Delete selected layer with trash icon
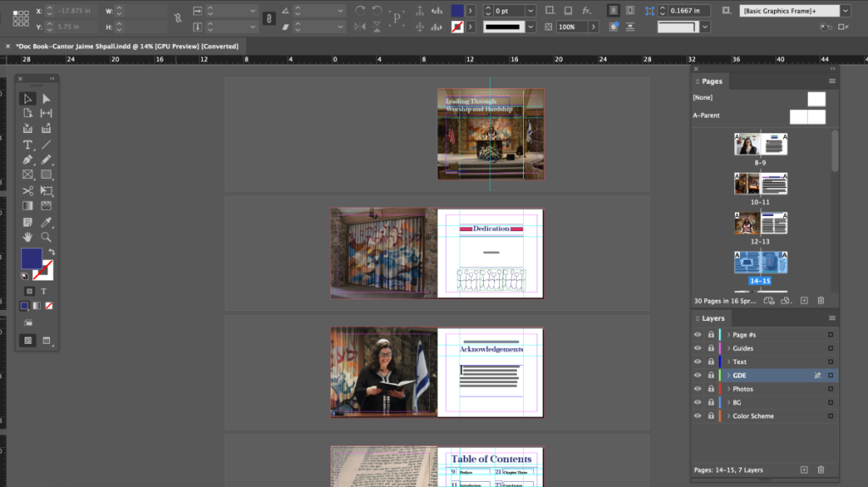868x487 pixels. 821,469
